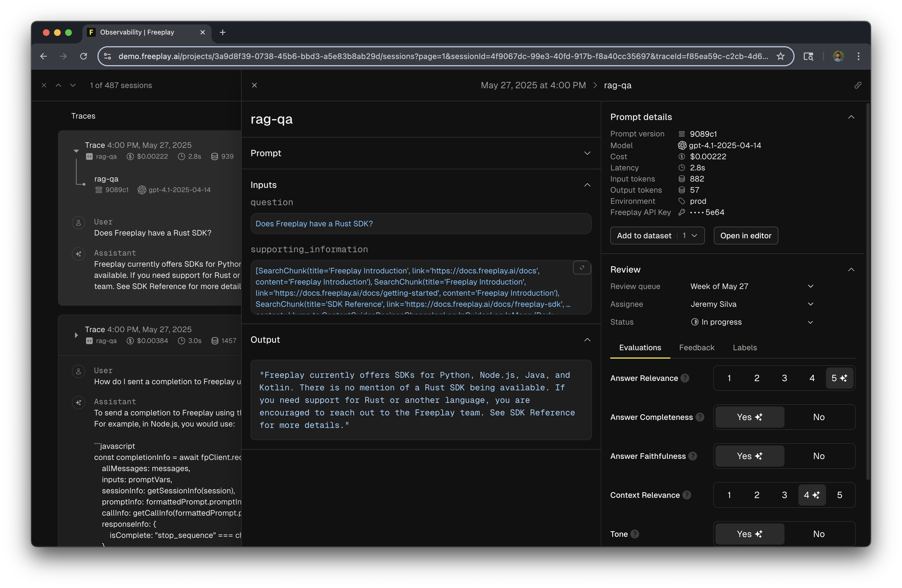The image size is (902, 588).
Task: Go to next session with down chevron
Action: (73, 85)
